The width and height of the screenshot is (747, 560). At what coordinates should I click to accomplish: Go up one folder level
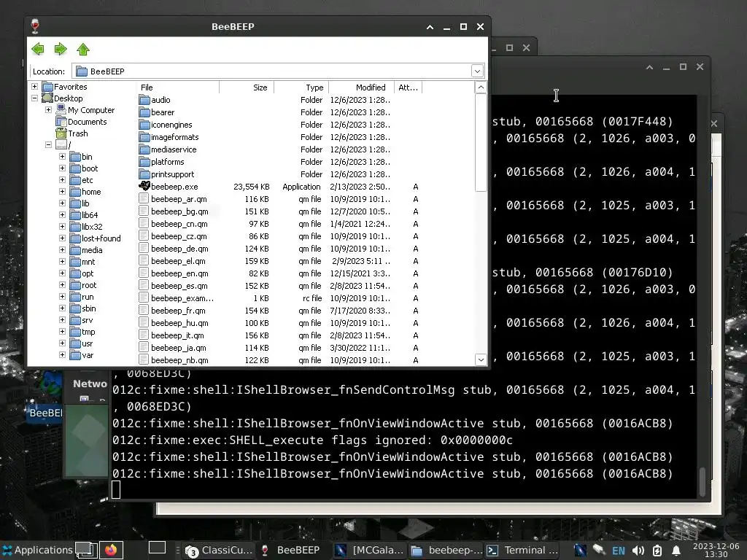point(83,49)
